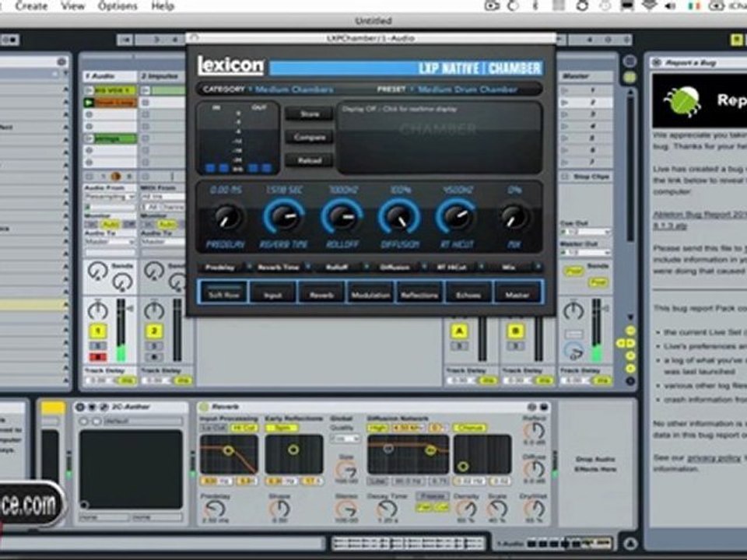Image resolution: width=747 pixels, height=560 pixels.
Task: Toggle Chorus in Reverb Diffusion Network
Action: pyautogui.click(x=469, y=428)
